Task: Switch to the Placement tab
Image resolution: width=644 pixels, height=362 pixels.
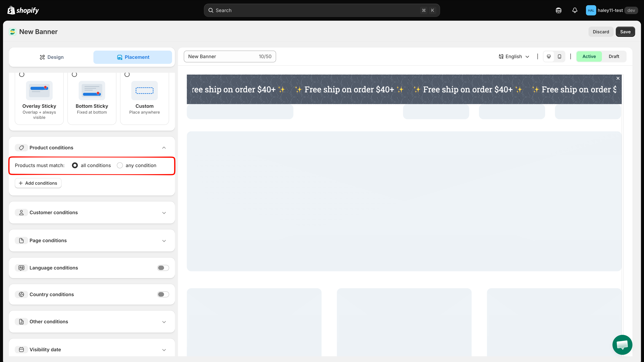Action: [133, 57]
